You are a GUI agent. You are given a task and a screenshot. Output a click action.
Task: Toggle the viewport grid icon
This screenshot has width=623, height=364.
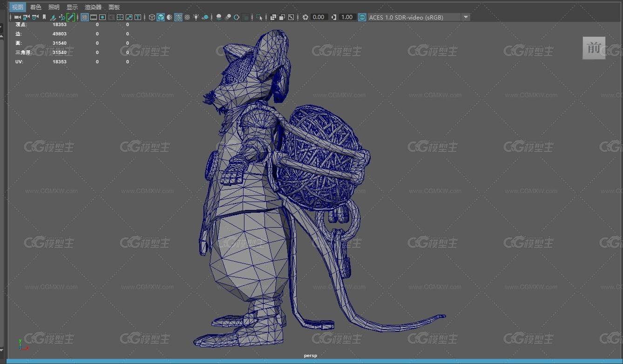pyautogui.click(x=85, y=17)
